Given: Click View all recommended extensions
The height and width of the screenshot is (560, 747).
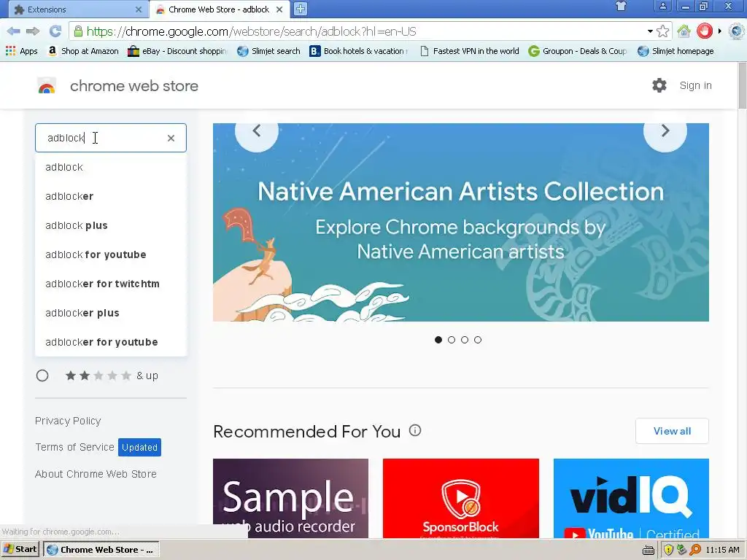Looking at the screenshot, I should 672,431.
